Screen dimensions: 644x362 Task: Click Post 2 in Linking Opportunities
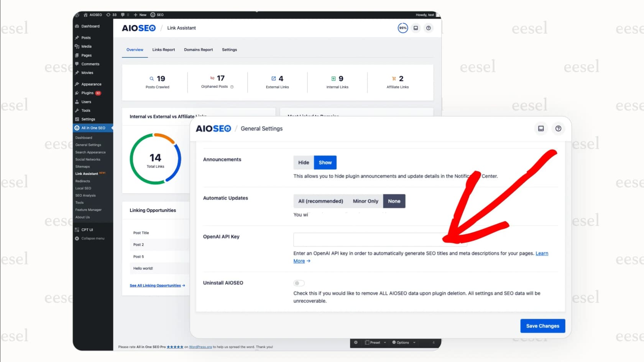click(138, 245)
